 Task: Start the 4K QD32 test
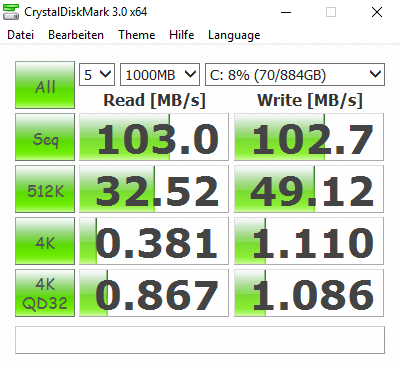[45, 293]
